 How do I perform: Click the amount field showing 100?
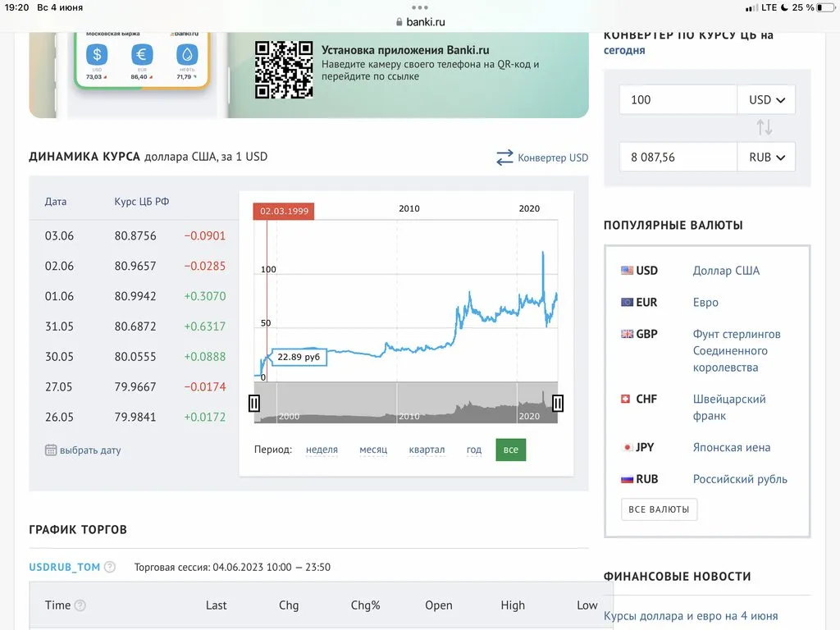pyautogui.click(x=678, y=100)
